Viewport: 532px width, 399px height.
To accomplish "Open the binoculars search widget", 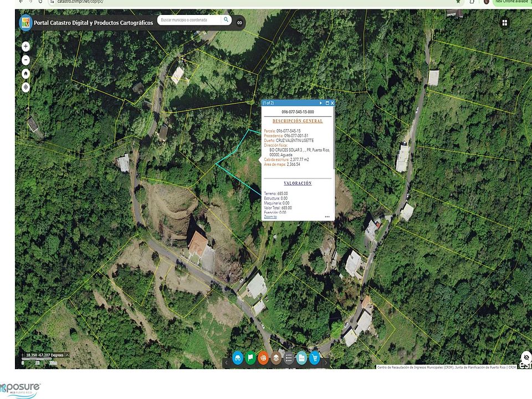I will click(x=238, y=358).
